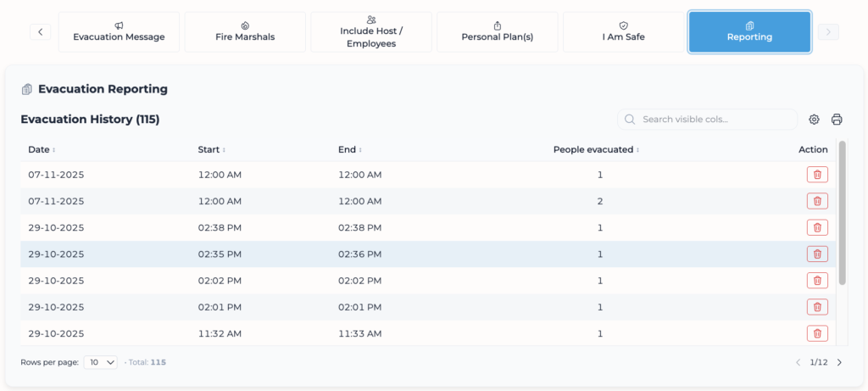Viewport: 868px width, 391px height.
Task: Click the vertical table scrollbar
Action: [x=842, y=212]
